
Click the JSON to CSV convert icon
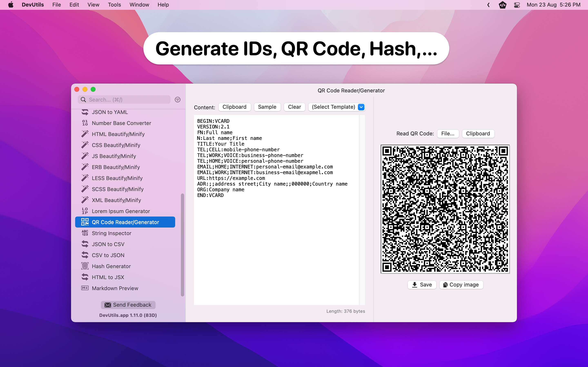[85, 244]
